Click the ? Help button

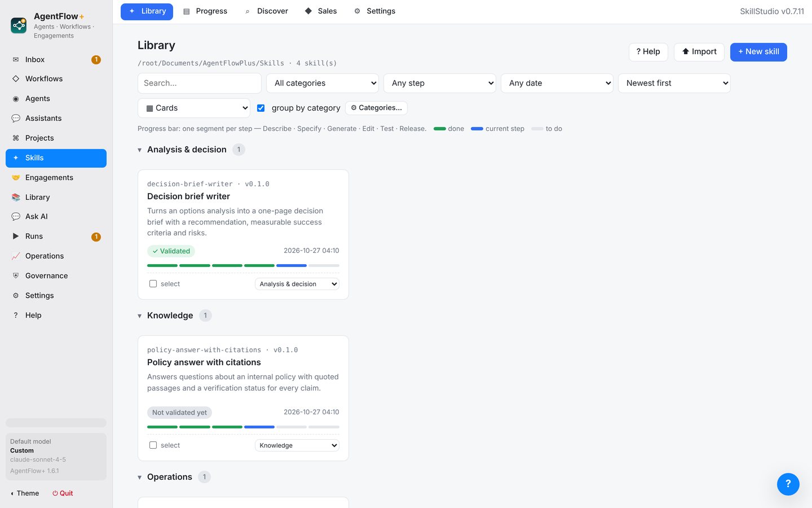pos(648,52)
